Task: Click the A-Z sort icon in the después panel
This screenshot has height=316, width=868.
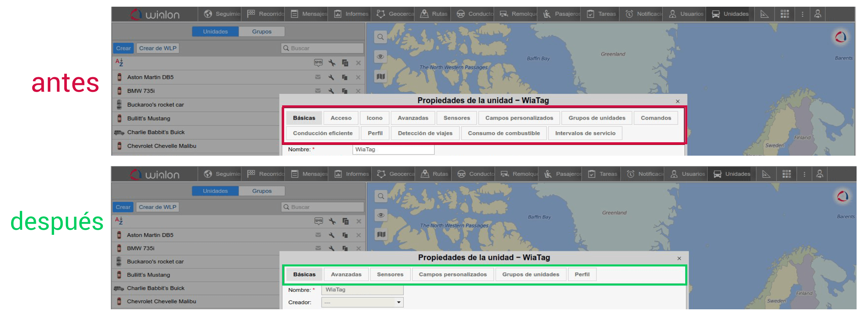Action: point(119,221)
